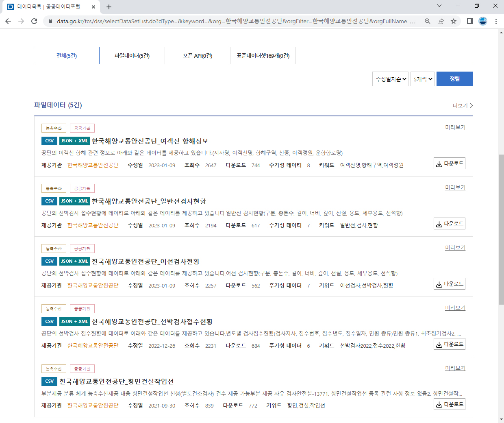The width and height of the screenshot is (504, 423).
Task: Open the 5개씩 page size dropdown
Action: (423, 79)
